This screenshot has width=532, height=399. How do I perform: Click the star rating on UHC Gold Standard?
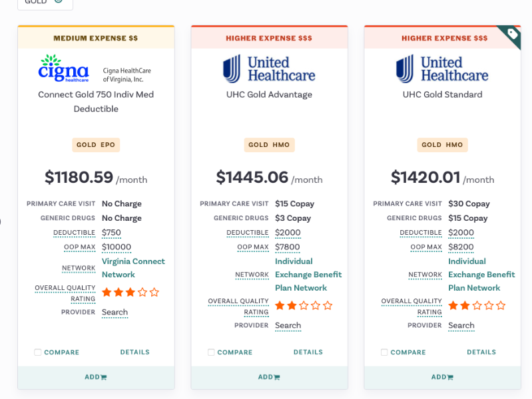(477, 305)
